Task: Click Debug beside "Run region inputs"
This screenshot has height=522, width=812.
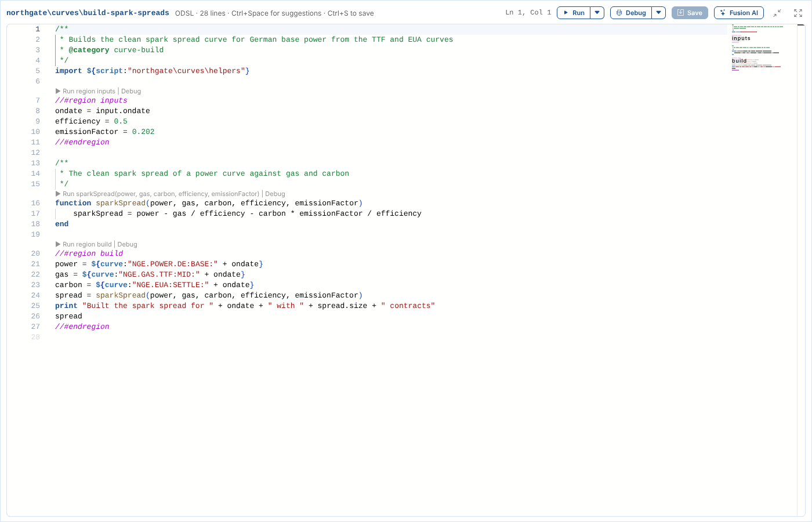Action: 131,91
